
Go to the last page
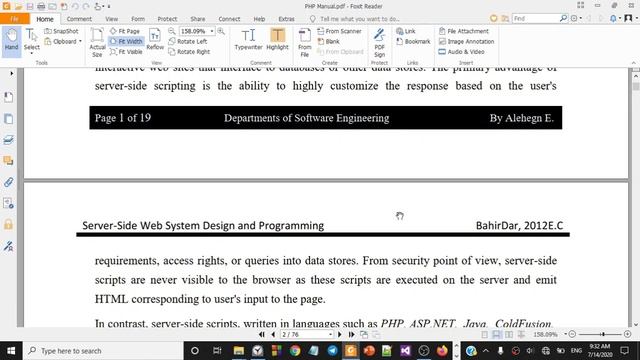[x=351, y=334]
